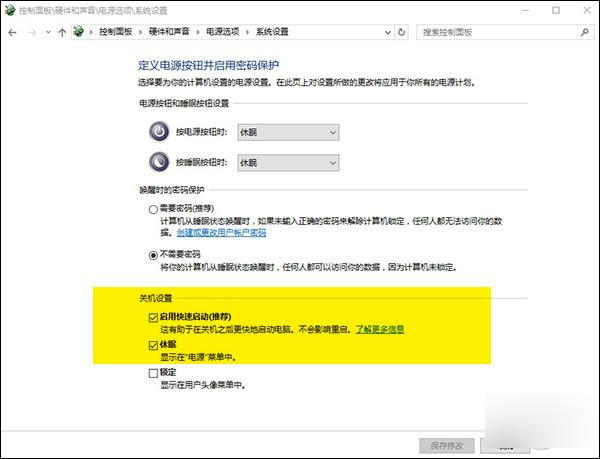600x459 pixels.
Task: Click the back navigation arrow
Action: pos(13,32)
